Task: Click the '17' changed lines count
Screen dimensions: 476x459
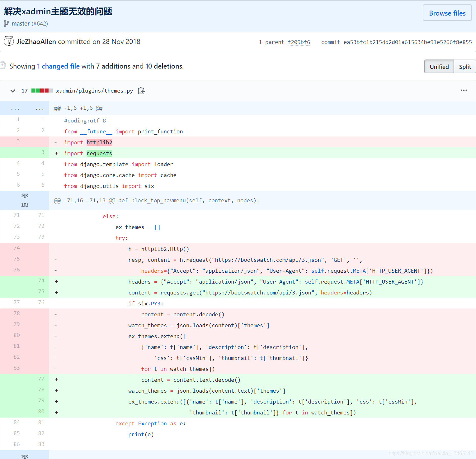Action: [x=24, y=91]
